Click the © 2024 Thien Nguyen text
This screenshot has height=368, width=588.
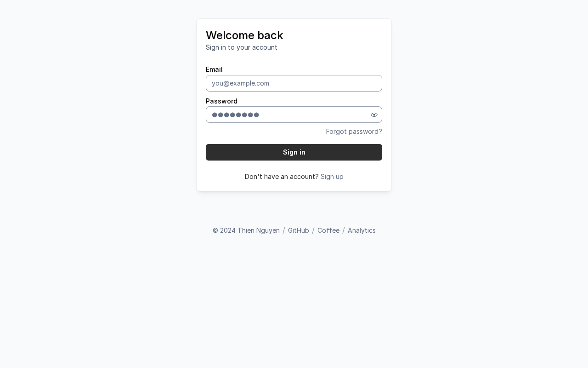click(x=246, y=230)
